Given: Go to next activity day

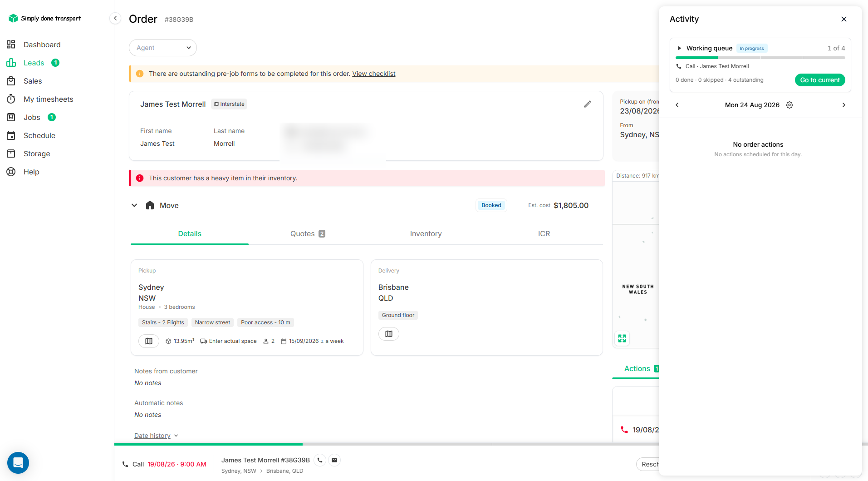Looking at the screenshot, I should 844,105.
